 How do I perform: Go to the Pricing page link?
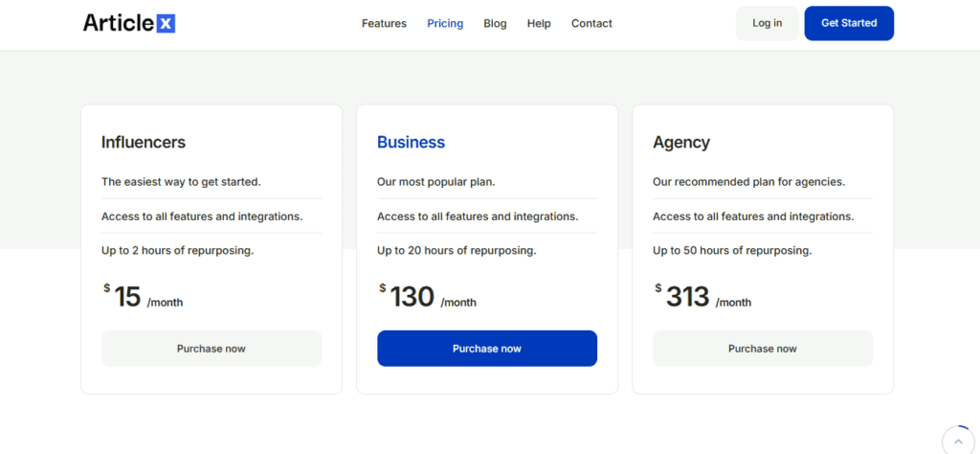[445, 23]
